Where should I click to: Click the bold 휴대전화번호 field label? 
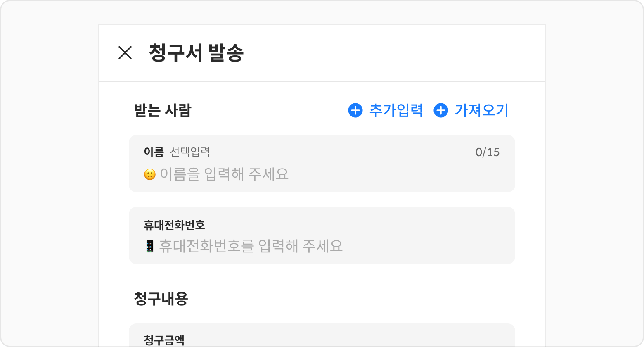click(x=174, y=225)
